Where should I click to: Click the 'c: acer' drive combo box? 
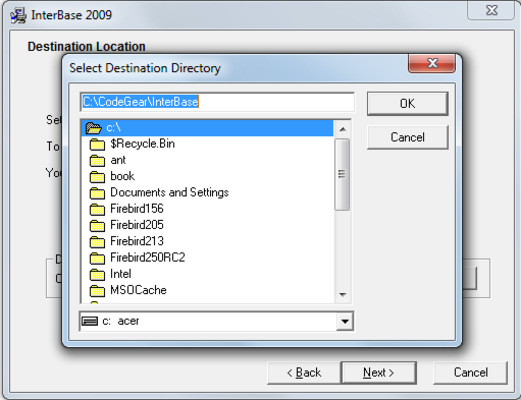click(216, 321)
